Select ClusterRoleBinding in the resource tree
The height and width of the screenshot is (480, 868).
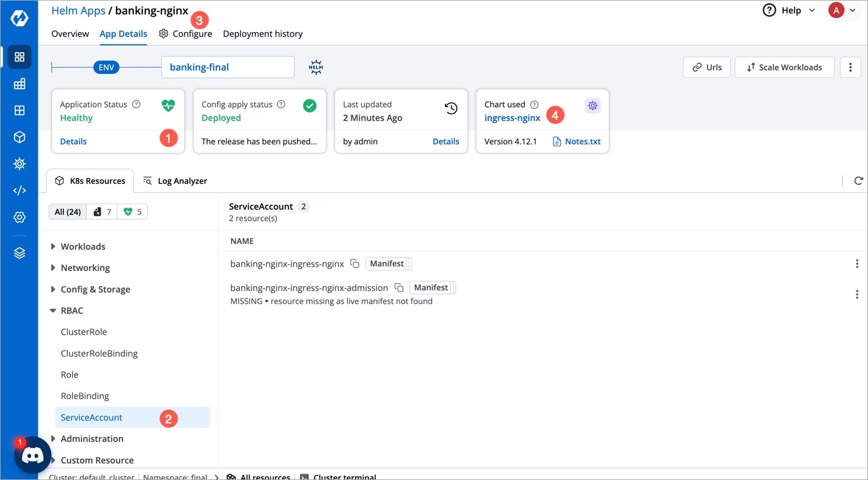pos(99,354)
